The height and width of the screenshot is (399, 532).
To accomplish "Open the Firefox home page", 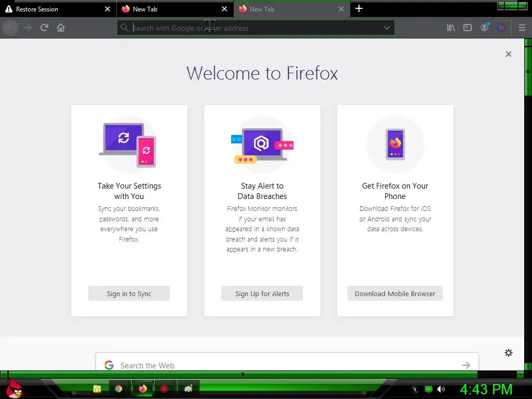I will click(x=61, y=28).
